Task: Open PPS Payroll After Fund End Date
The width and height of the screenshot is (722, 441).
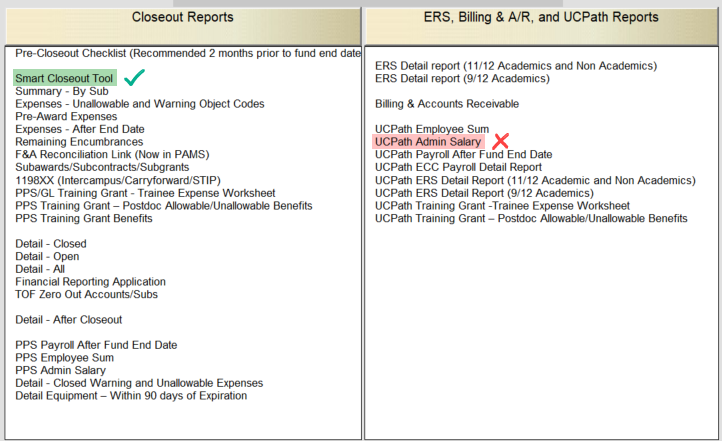Action: coord(96,345)
